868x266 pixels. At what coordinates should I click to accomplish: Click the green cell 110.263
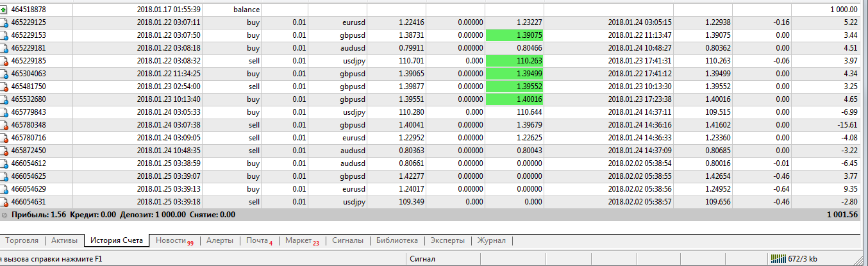click(x=514, y=61)
